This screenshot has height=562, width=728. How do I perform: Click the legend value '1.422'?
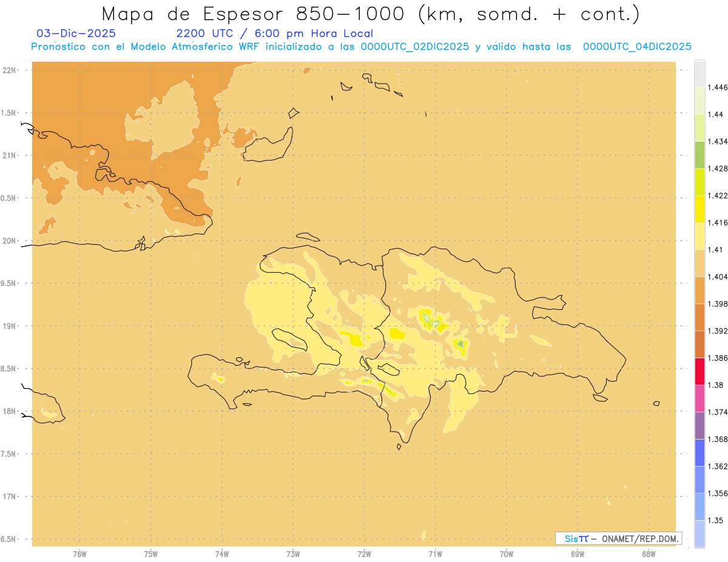click(718, 196)
